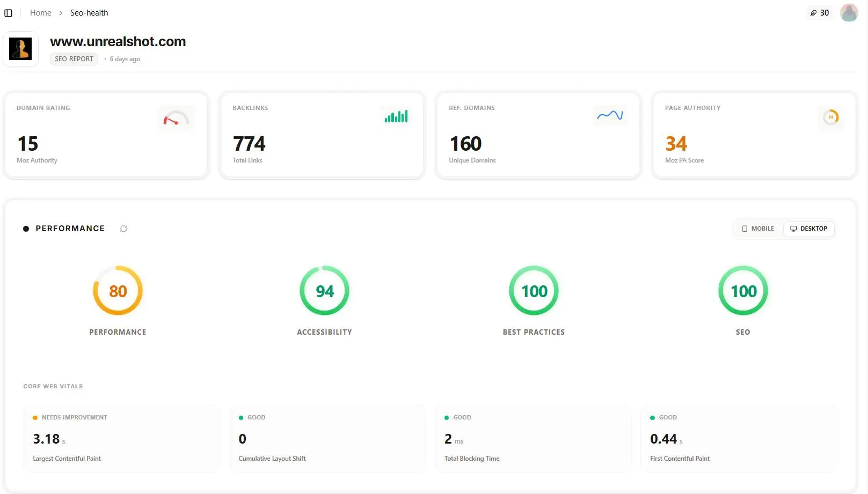Click the Backlinks value 774
Screen dimensions: 868x494
pos(249,144)
